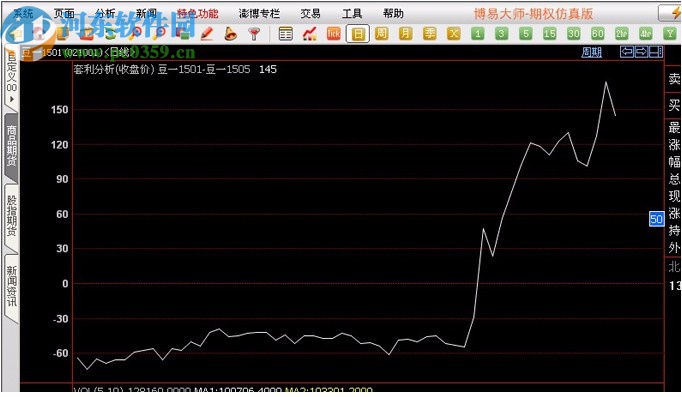Viewport: 682px width, 397px height.
Task: Click the 120 y-axis label
Action: coord(60,144)
